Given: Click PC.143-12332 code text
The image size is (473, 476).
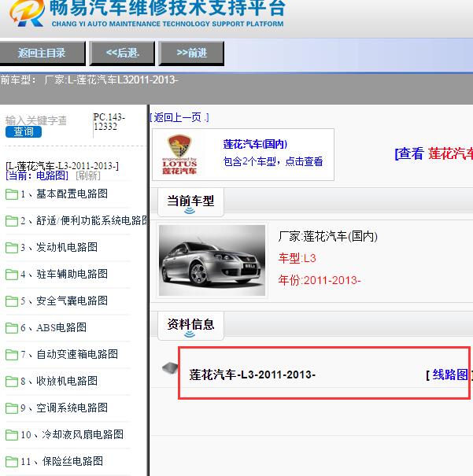Looking at the screenshot, I should [109, 121].
